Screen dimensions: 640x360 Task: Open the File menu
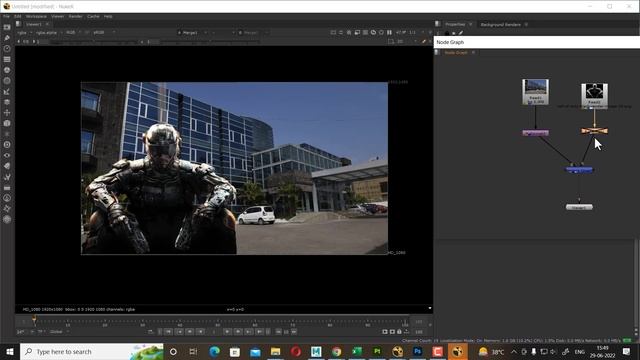[6, 16]
